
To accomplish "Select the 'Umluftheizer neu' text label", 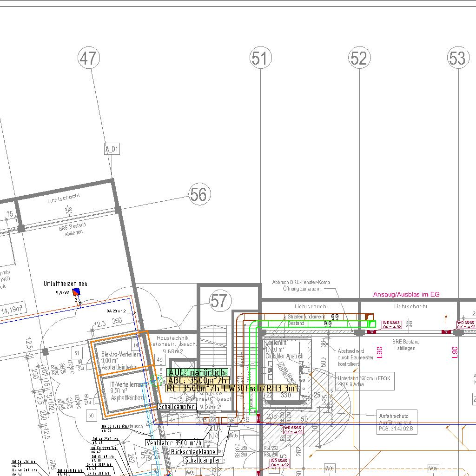I will point(65,284).
